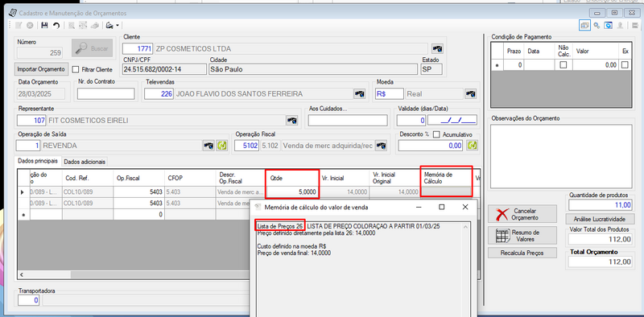The image size is (644, 317).
Task: Select the first grid row arrow indicator
Action: [x=23, y=191]
